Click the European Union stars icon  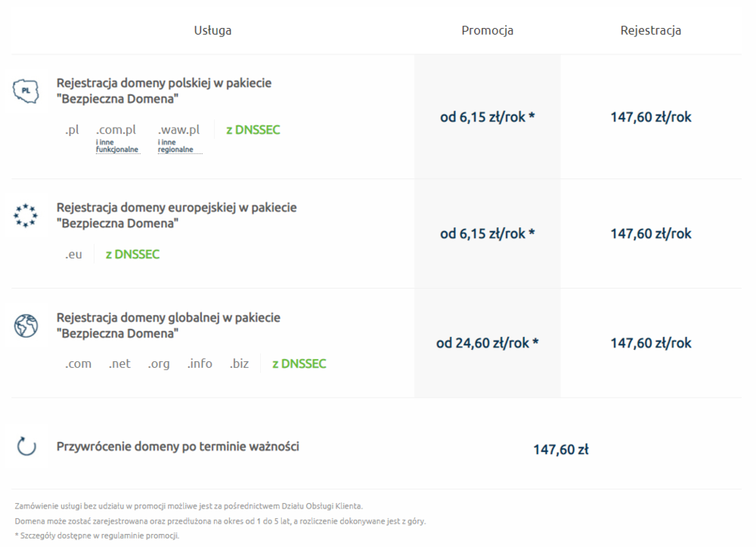pyautogui.click(x=26, y=215)
